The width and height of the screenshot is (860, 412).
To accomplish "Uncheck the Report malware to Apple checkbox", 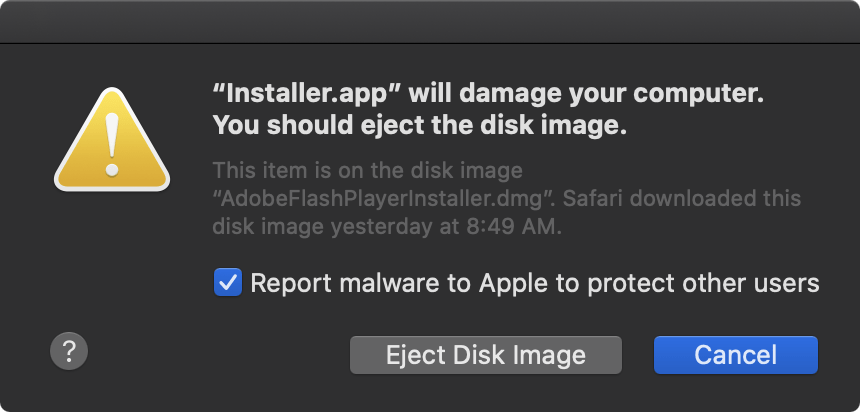I will coord(228,283).
